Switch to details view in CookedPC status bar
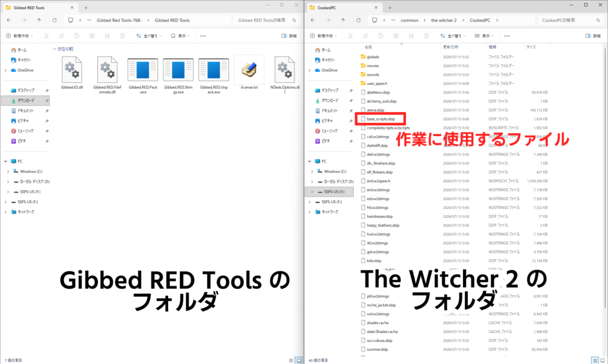 (x=595, y=360)
